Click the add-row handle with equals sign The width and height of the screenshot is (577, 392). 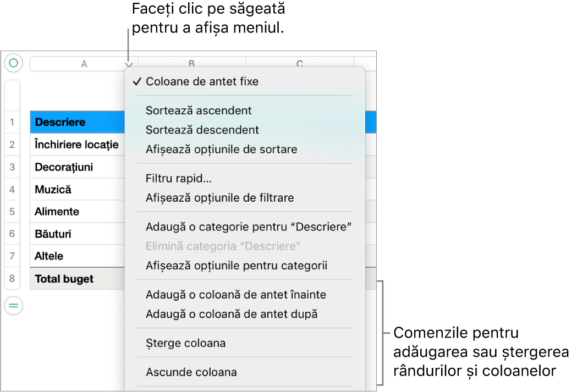coord(13,305)
